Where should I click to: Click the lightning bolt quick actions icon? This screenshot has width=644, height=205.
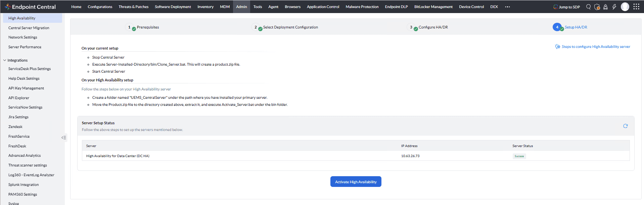[614, 7]
